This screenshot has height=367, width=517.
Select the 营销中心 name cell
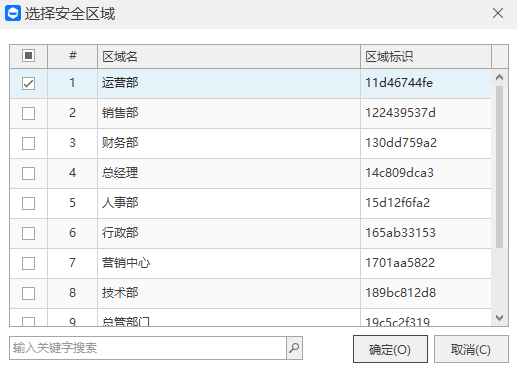coord(229,263)
